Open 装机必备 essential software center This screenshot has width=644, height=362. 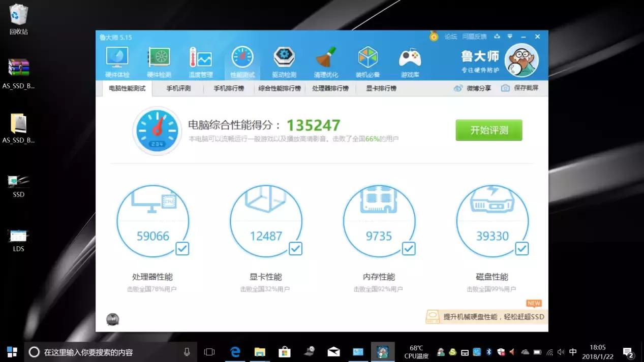[x=367, y=60]
